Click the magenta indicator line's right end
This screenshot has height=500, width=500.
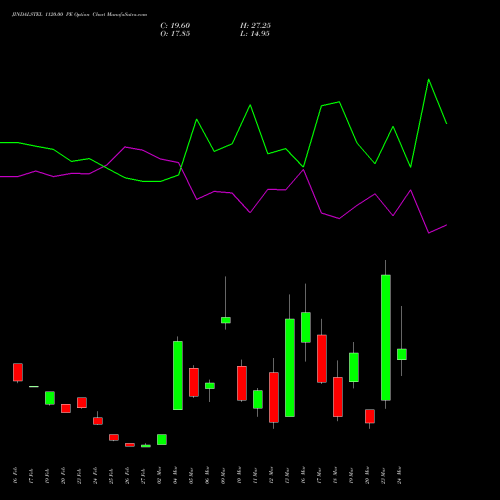tap(446, 225)
